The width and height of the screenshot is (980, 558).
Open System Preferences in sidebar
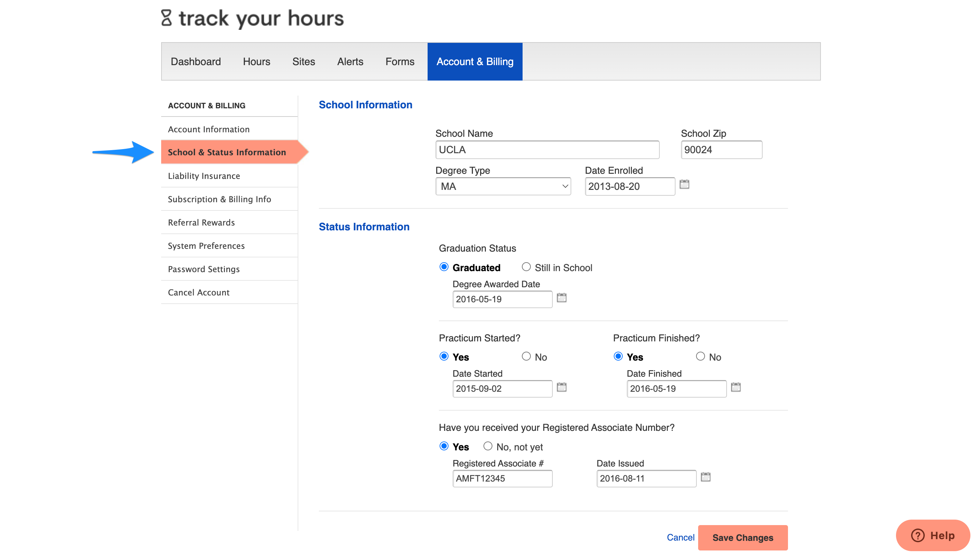pos(229,246)
